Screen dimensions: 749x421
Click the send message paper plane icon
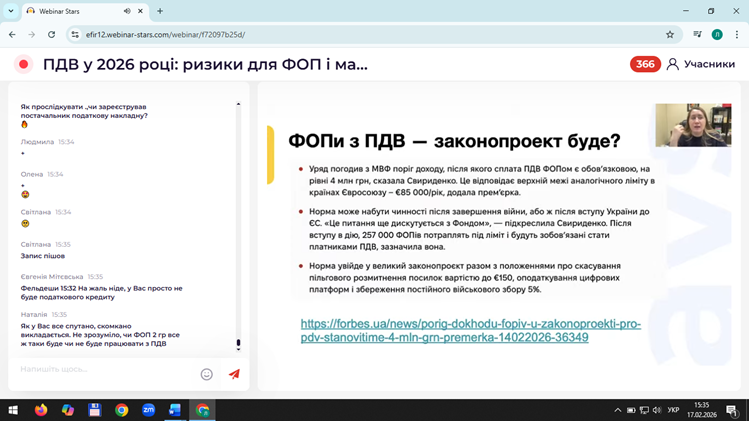pyautogui.click(x=234, y=374)
